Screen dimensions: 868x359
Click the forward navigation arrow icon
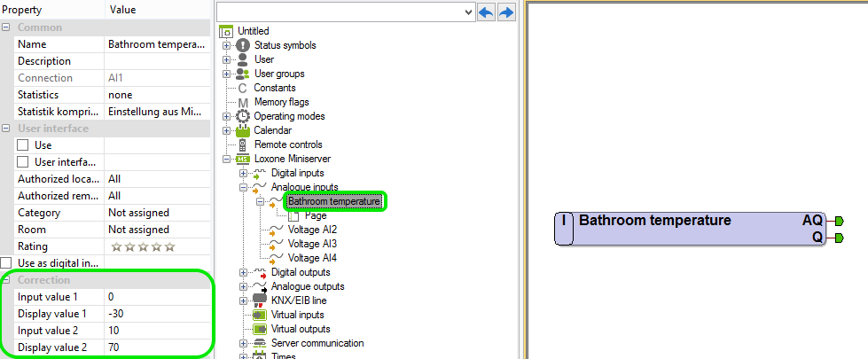coord(507,12)
